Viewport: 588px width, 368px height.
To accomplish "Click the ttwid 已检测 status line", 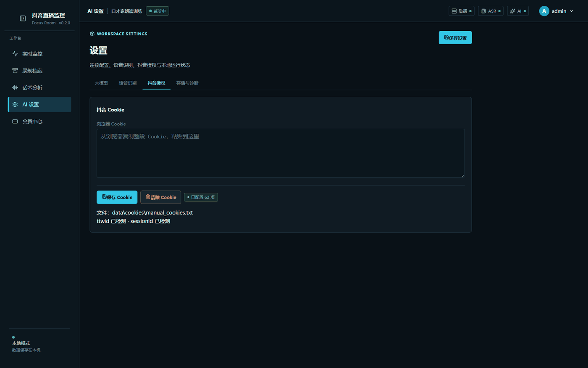I will point(133,221).
